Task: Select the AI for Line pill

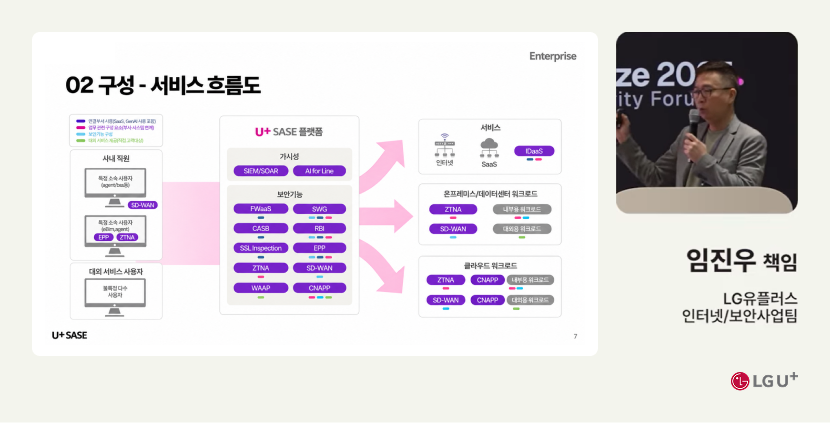Action: tap(319, 171)
